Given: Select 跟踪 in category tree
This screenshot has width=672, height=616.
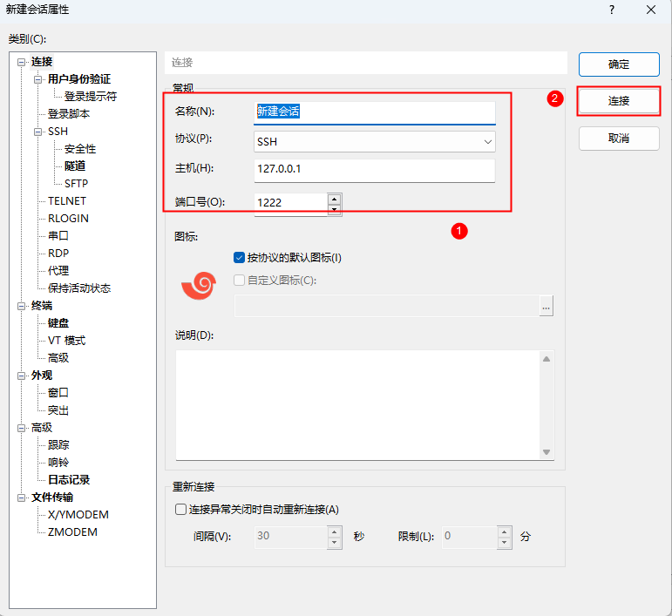Looking at the screenshot, I should click(x=58, y=445).
